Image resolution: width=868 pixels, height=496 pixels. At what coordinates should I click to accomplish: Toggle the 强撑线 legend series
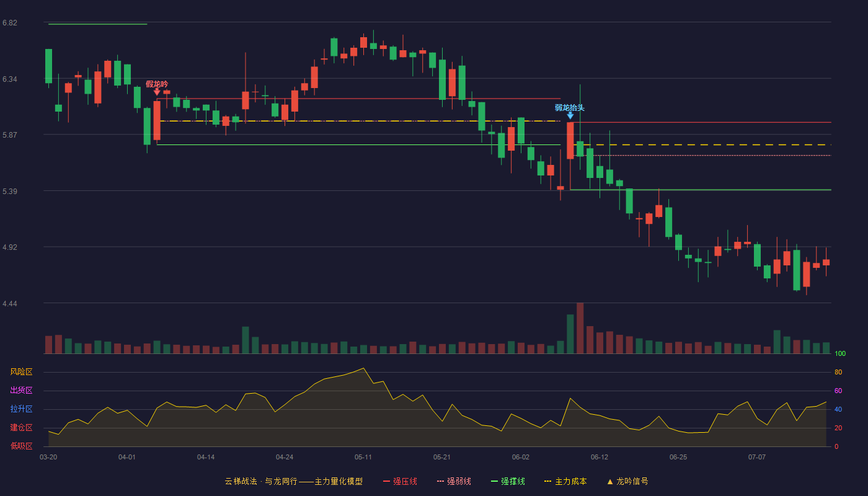[508, 481]
